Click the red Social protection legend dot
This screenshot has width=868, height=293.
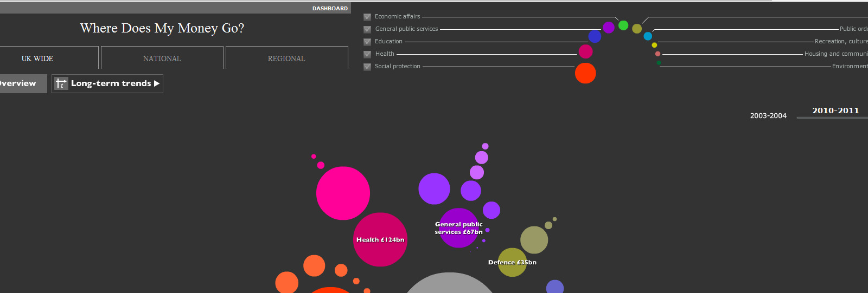[x=585, y=73]
